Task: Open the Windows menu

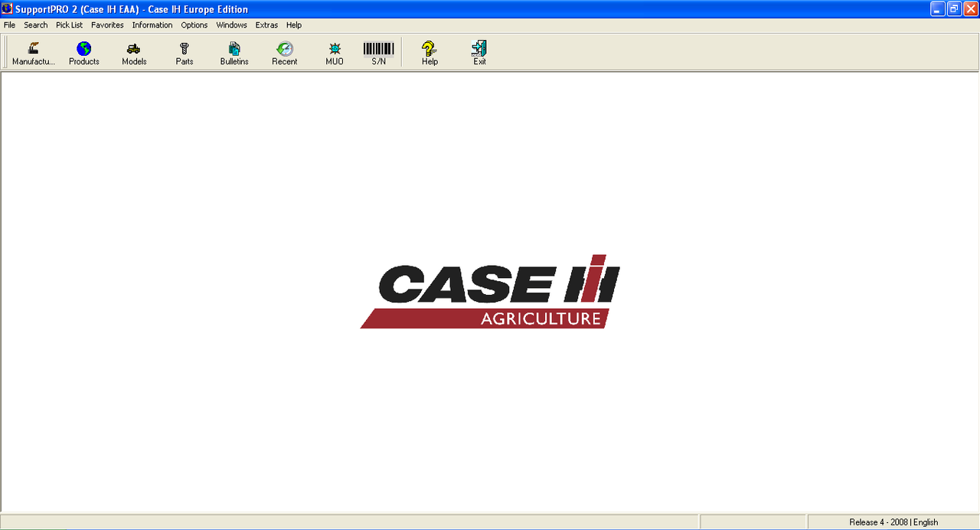Action: click(231, 25)
